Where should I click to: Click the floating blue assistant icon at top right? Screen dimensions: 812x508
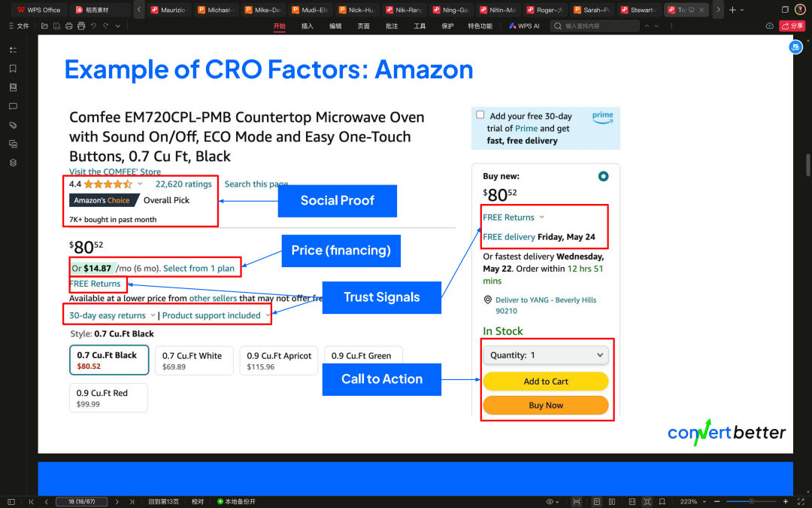pyautogui.click(x=795, y=47)
